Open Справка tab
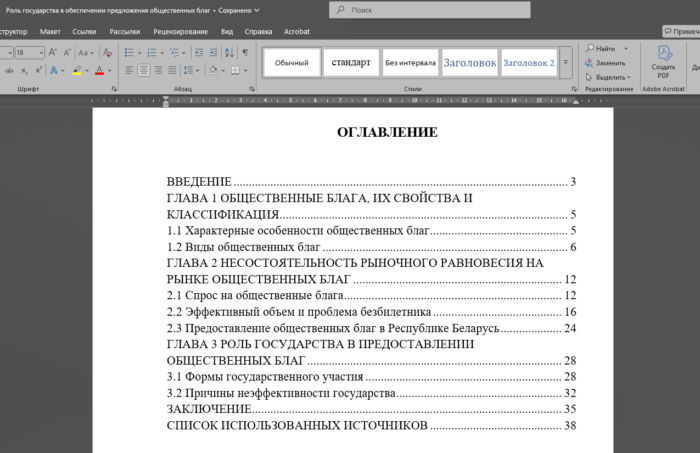This screenshot has width=700, height=453. click(x=258, y=32)
